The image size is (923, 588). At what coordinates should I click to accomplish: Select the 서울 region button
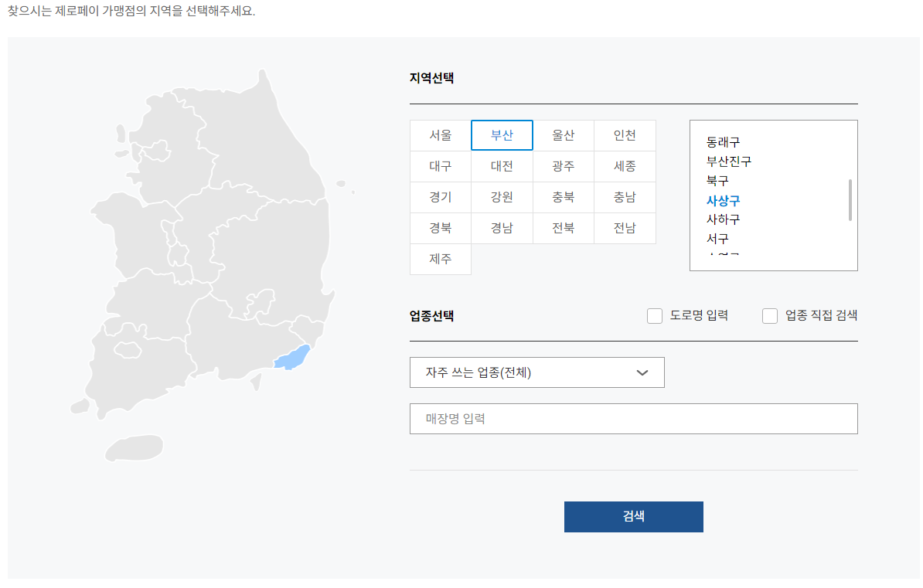point(441,135)
